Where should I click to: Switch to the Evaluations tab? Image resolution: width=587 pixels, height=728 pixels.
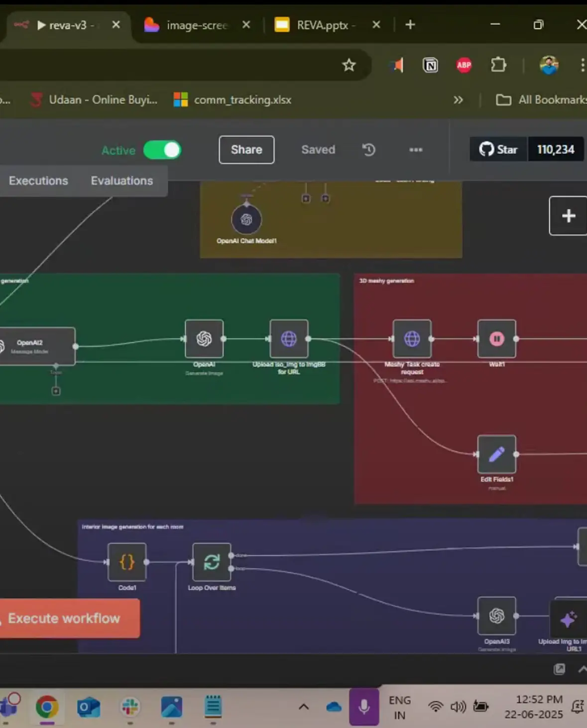click(121, 181)
